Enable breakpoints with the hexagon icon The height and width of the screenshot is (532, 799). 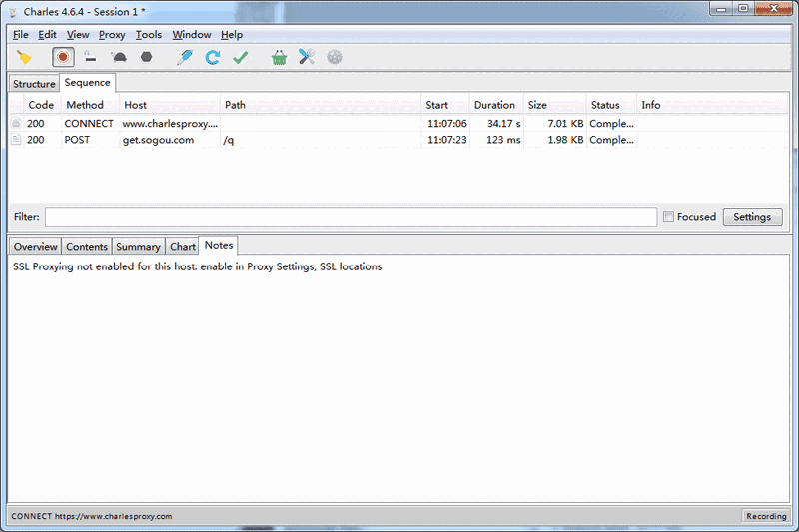coord(146,58)
